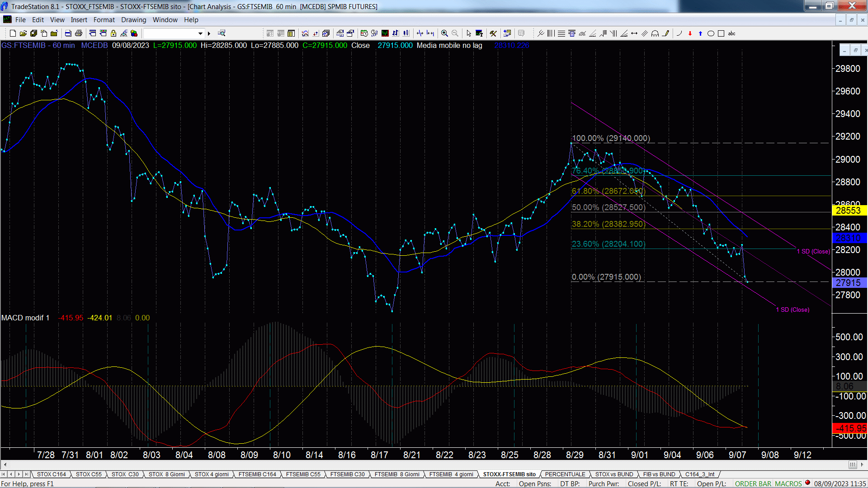868x488 pixels.
Task: Click the hammer and pick tools icon
Action: [x=493, y=33]
